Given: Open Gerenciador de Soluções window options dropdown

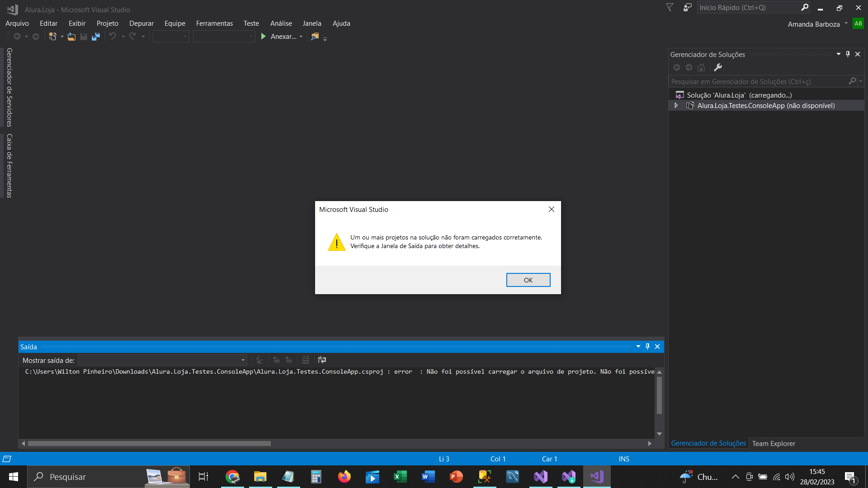Looking at the screenshot, I should (x=839, y=54).
